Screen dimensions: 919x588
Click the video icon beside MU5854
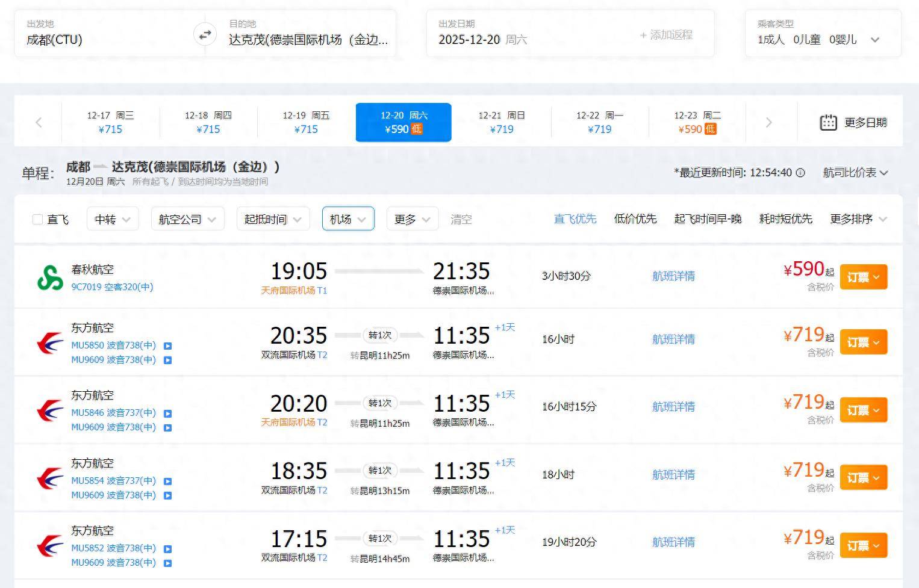[168, 481]
